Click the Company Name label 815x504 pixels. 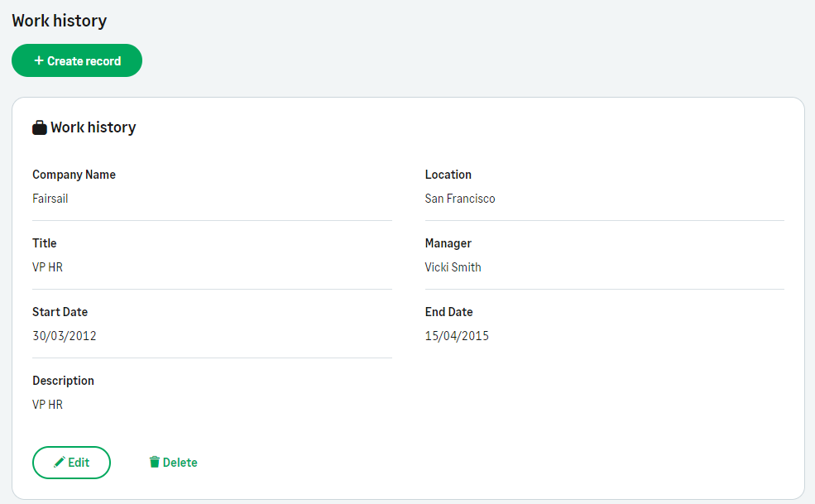pyautogui.click(x=74, y=175)
